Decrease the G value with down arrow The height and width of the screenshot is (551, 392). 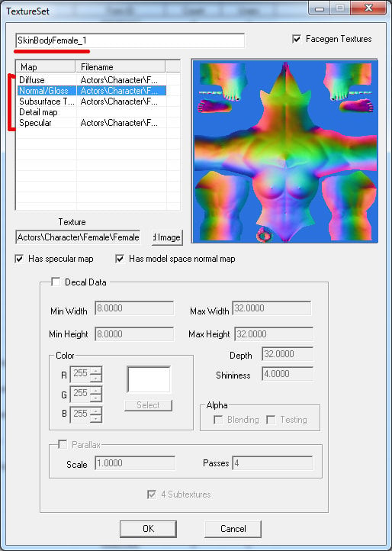[x=96, y=398]
